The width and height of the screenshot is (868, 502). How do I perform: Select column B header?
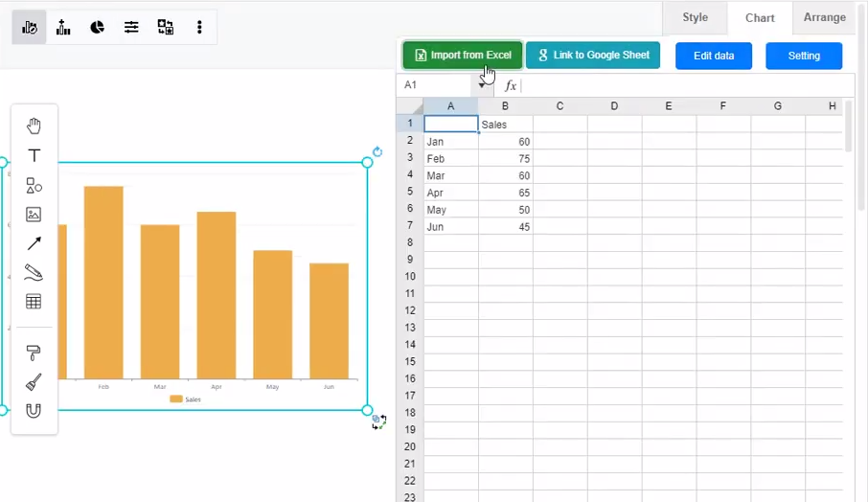(x=505, y=105)
